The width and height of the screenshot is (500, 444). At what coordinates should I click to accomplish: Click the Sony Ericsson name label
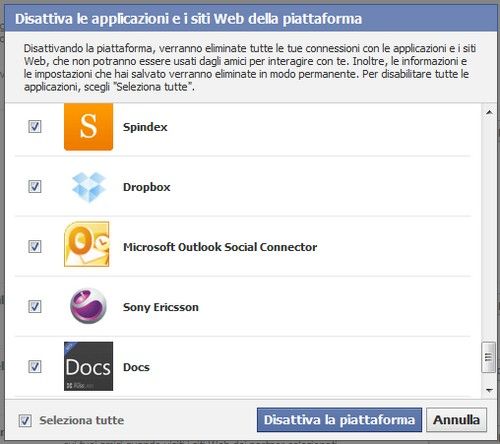161,307
